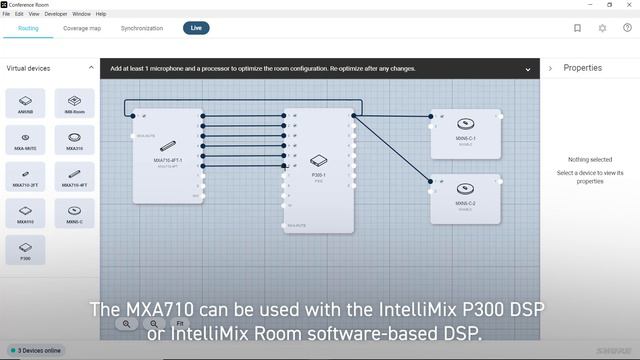The image size is (640, 360).
Task: Click MXA710-4FT-1 output port 1
Action: pos(203,116)
